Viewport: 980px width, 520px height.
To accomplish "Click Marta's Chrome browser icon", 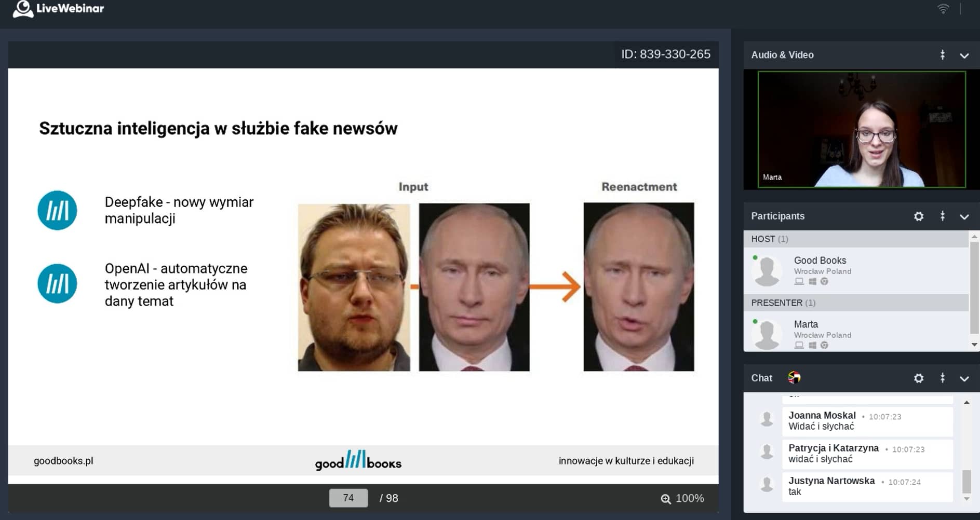I will pos(824,345).
